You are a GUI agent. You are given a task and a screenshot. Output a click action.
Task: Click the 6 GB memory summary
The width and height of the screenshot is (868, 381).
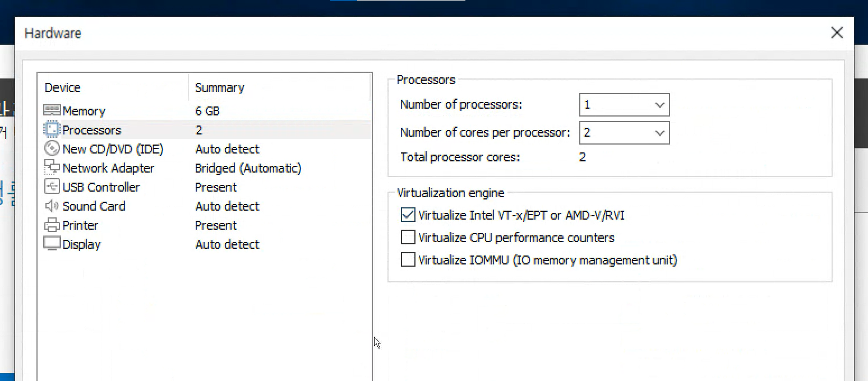coord(207,111)
